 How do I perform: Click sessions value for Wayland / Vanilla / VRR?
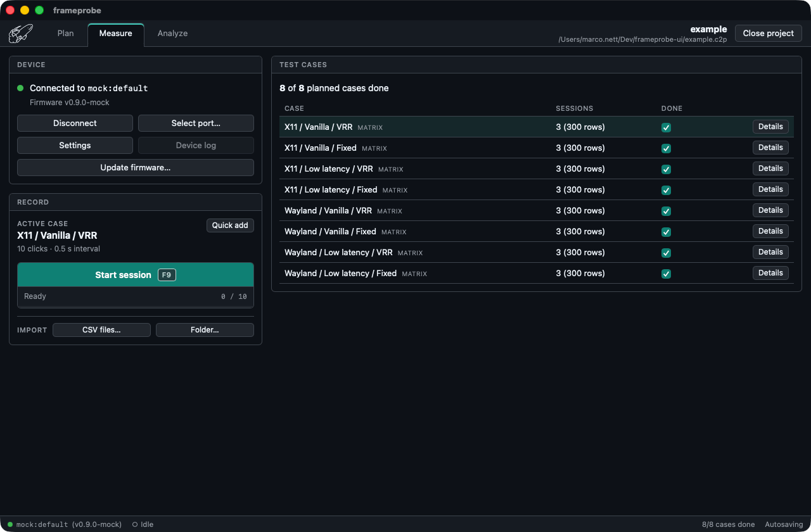point(580,211)
